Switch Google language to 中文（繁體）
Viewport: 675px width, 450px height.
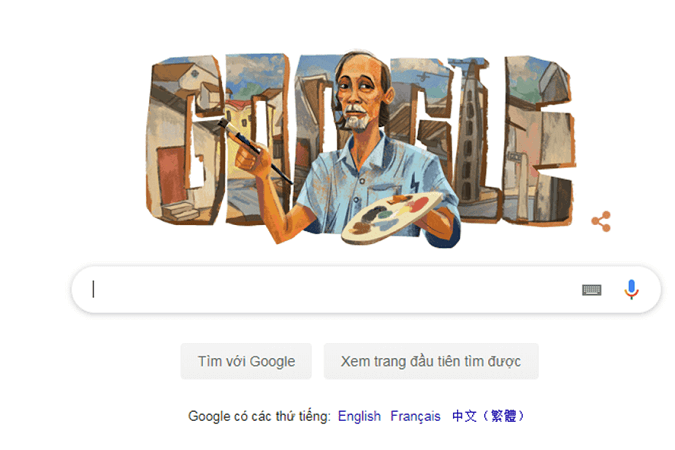tap(489, 416)
